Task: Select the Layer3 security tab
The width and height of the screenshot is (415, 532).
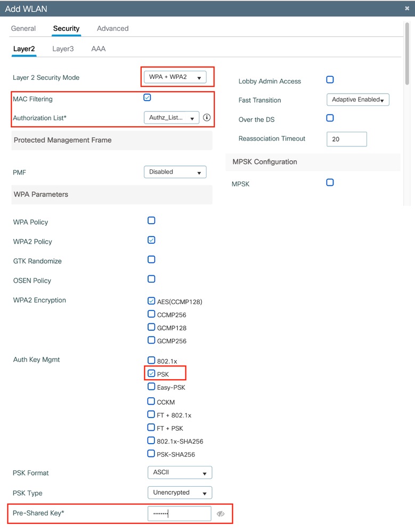Action: [63, 48]
